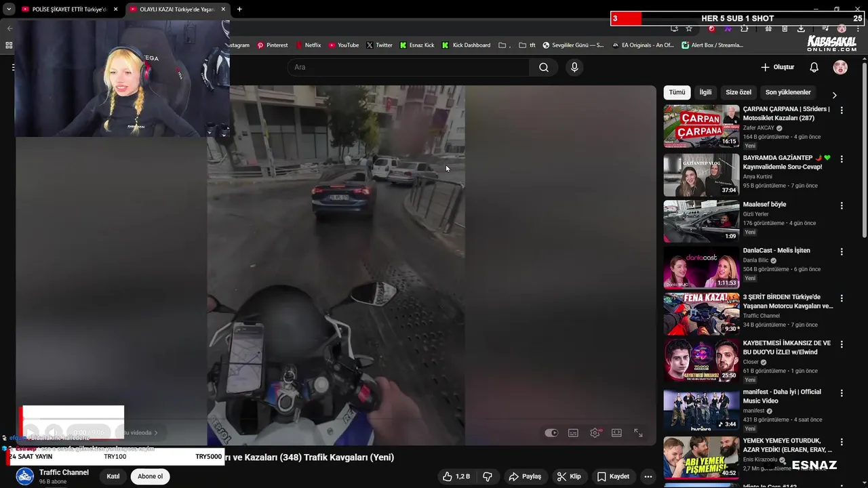Viewport: 868px width, 488px height.
Task: Like the video with 1,2 B
Action: point(456,476)
